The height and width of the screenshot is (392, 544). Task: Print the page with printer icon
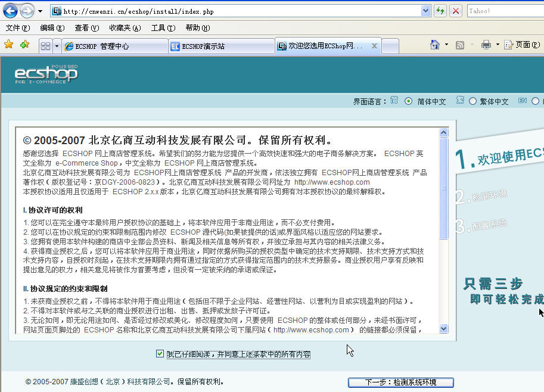tap(486, 45)
